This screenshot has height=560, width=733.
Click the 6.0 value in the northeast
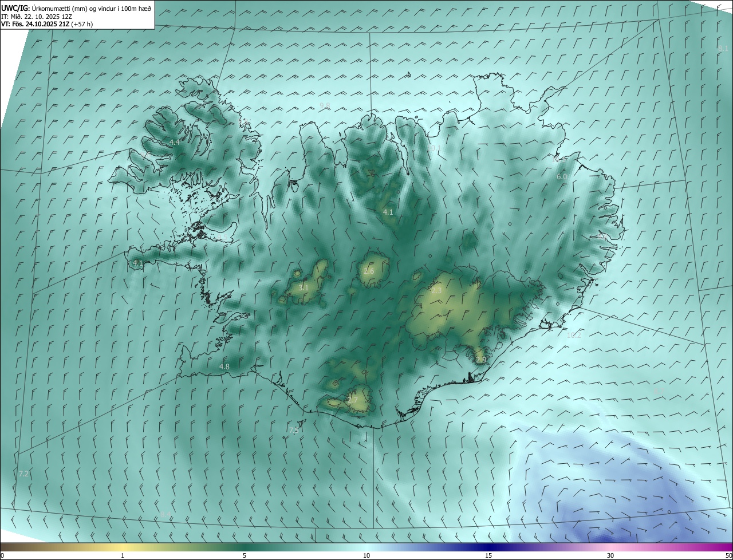[562, 177]
